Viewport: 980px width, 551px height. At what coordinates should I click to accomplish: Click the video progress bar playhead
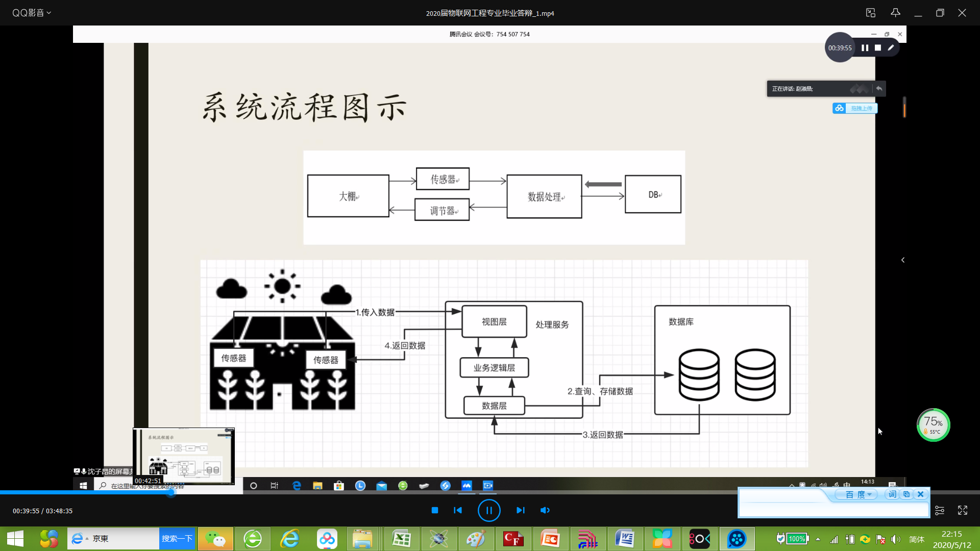coord(171,492)
